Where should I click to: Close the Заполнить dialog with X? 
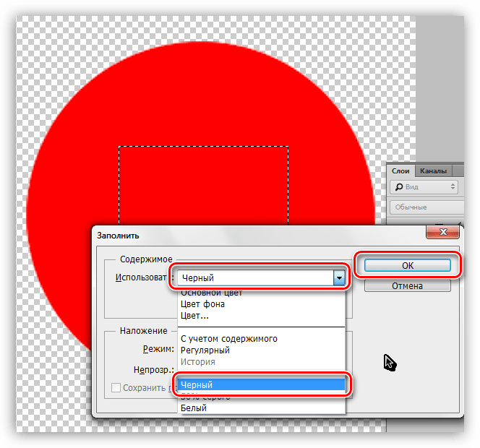pyautogui.click(x=442, y=232)
